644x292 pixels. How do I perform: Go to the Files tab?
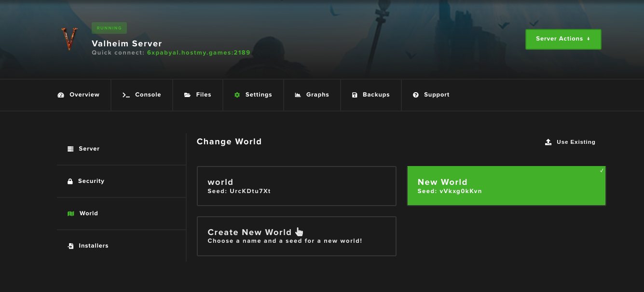(198, 95)
